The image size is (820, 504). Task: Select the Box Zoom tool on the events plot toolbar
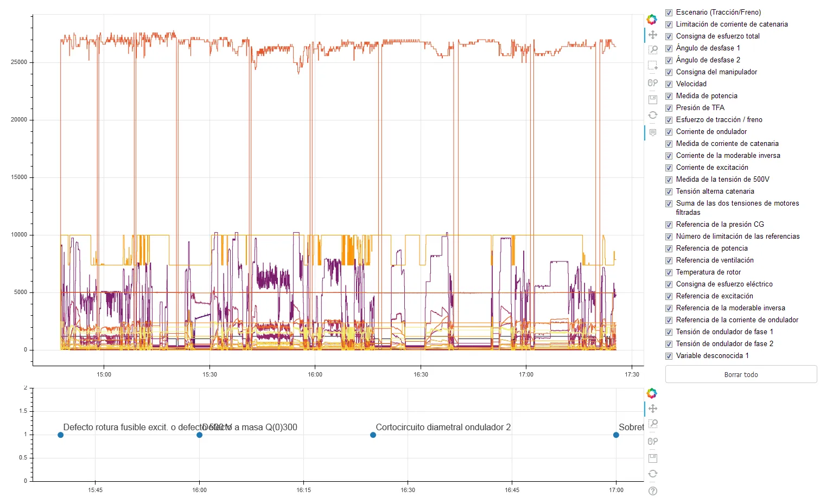pyautogui.click(x=653, y=424)
